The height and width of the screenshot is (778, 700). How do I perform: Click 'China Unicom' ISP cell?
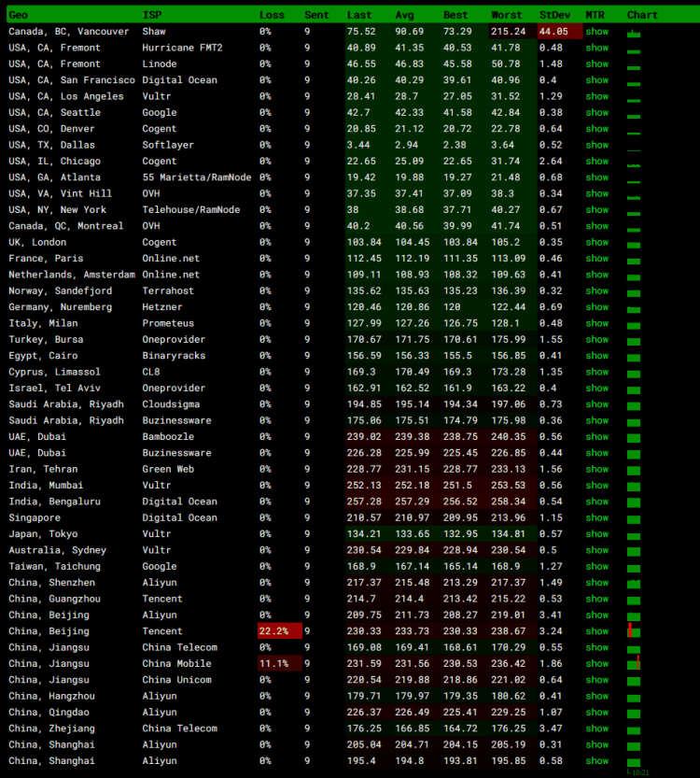point(176,680)
